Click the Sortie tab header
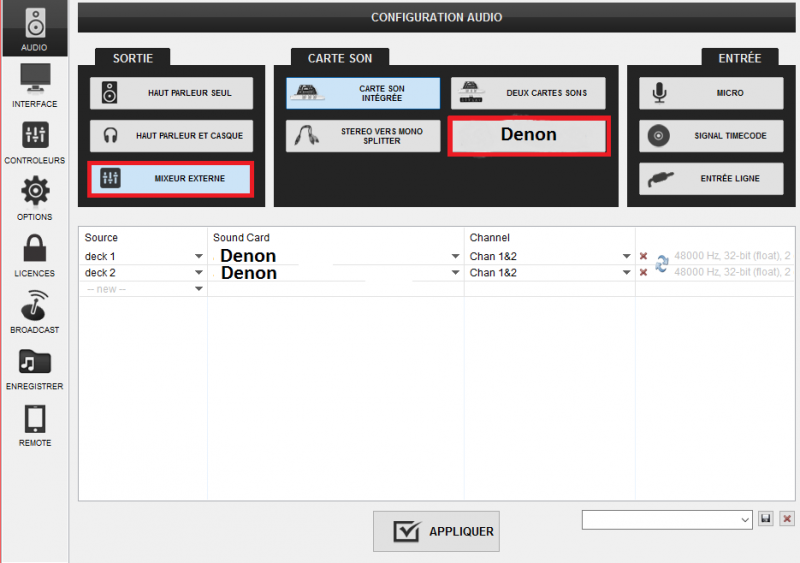 [x=133, y=58]
